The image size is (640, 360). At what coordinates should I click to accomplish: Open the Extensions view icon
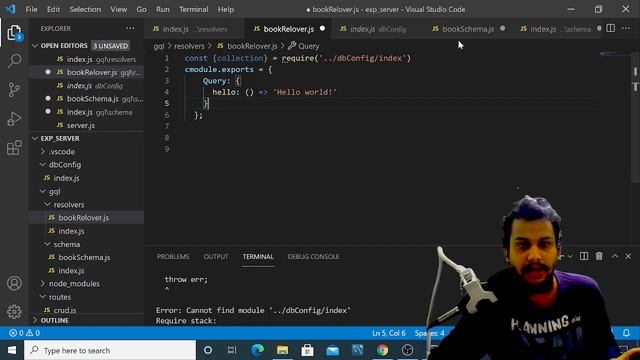click(x=14, y=147)
